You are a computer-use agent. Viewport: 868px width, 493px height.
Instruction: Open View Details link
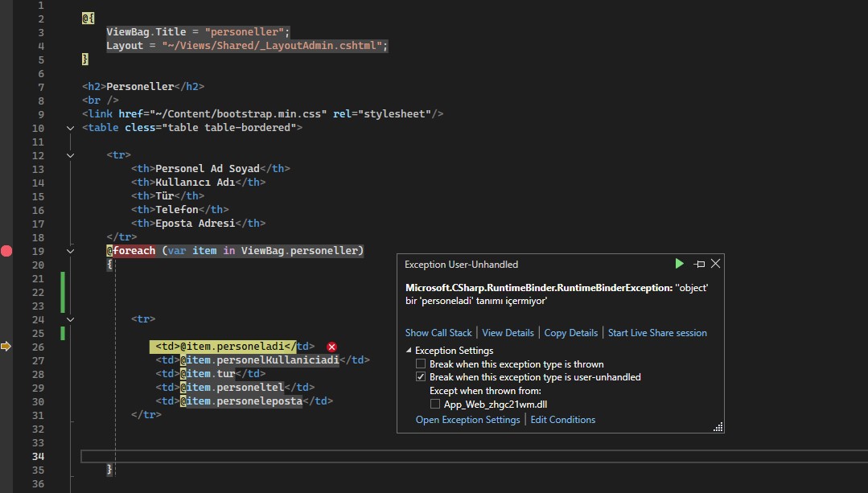[x=508, y=332]
